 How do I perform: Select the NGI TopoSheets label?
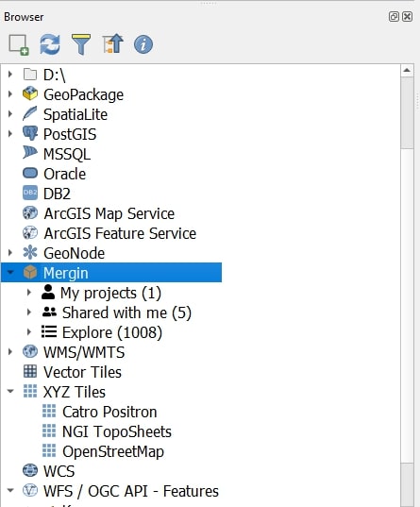click(x=117, y=431)
